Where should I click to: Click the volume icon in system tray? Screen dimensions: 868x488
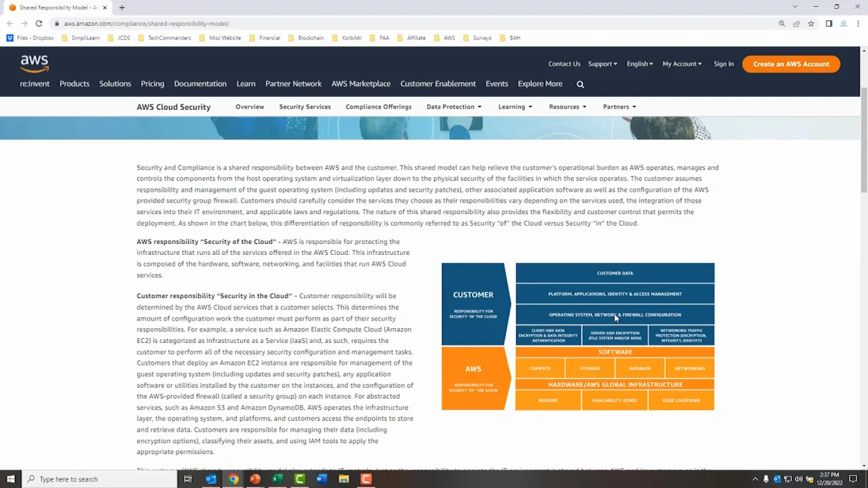pos(798,479)
